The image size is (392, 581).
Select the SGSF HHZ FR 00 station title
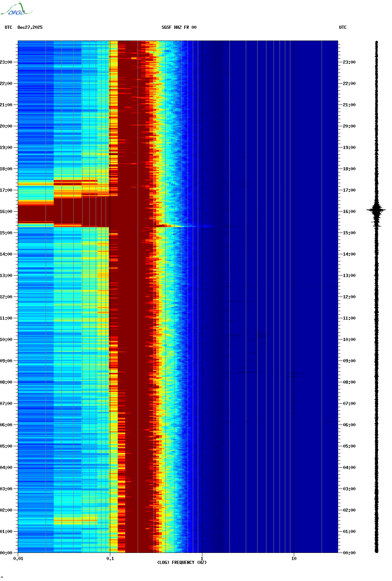179,27
